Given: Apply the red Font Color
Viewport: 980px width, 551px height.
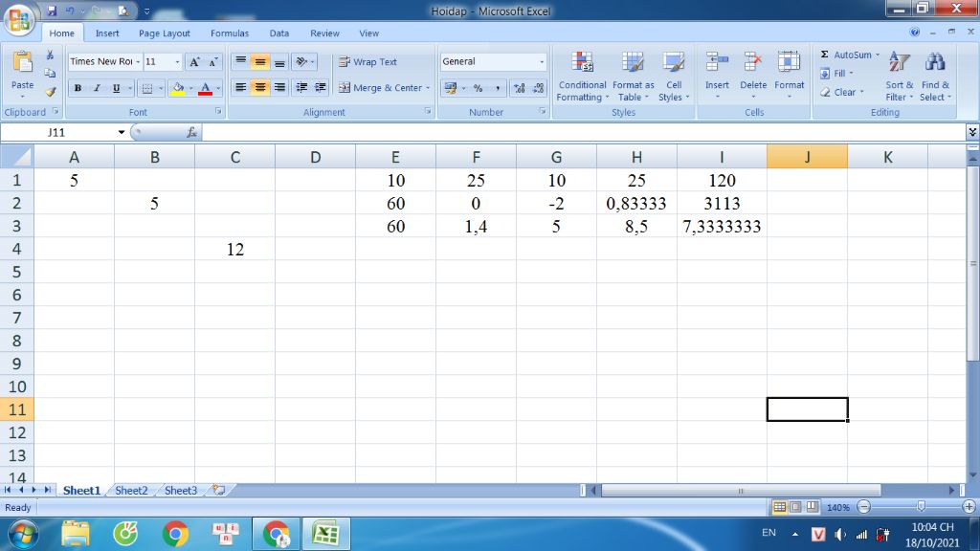Looking at the screenshot, I should click(205, 88).
